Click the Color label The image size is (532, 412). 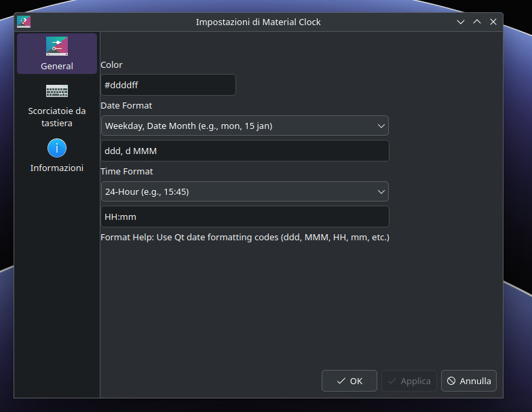tap(111, 65)
